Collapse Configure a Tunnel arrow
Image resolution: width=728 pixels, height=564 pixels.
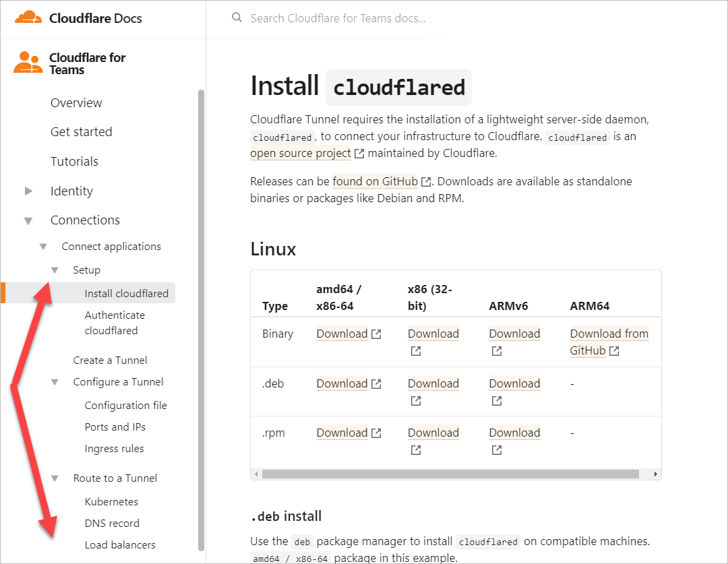55,382
